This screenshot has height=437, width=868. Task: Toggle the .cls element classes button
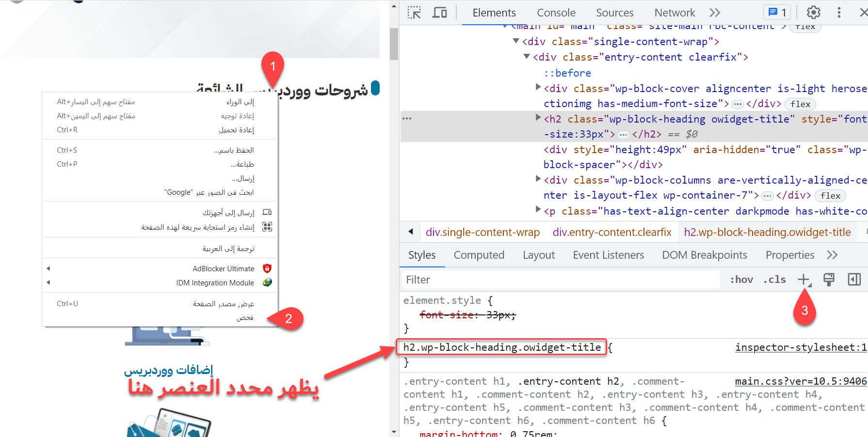point(774,280)
